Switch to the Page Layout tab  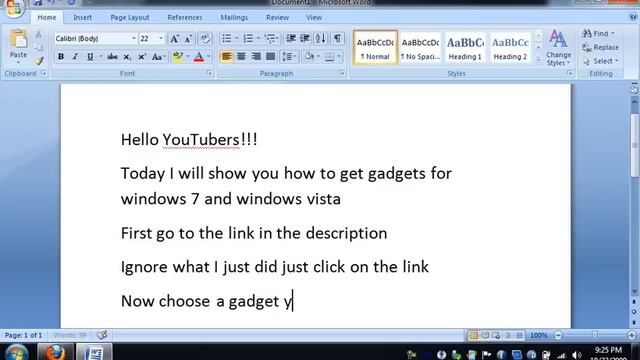130,18
